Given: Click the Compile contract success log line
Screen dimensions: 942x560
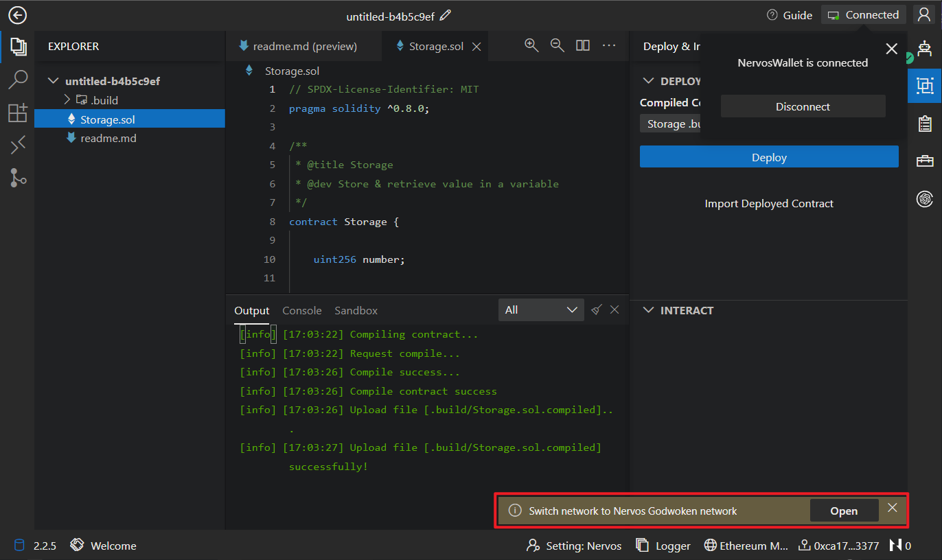Looking at the screenshot, I should pyautogui.click(x=368, y=391).
